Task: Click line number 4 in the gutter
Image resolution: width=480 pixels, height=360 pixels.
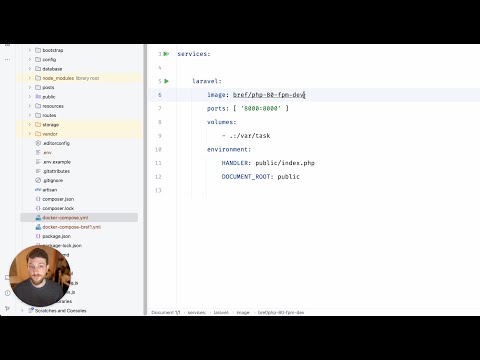Action: (160, 68)
